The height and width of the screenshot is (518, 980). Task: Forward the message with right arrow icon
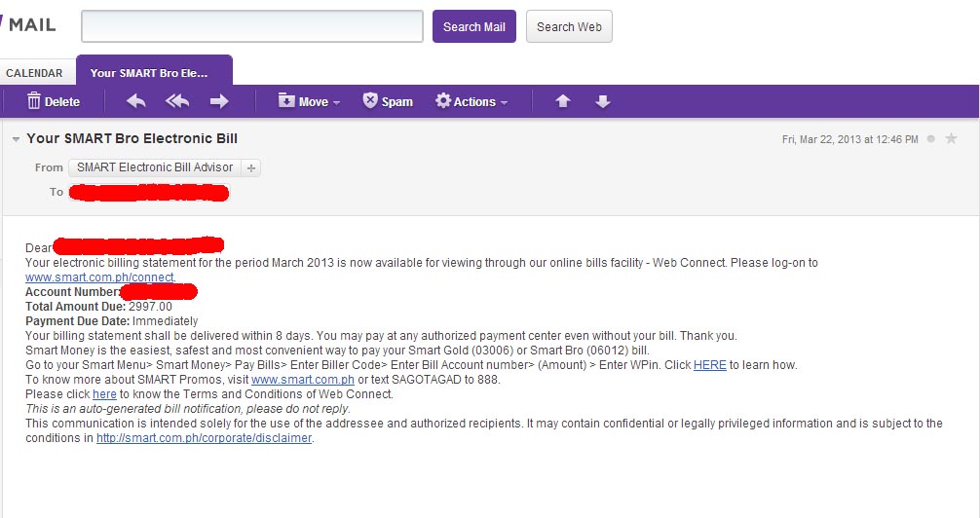(219, 101)
